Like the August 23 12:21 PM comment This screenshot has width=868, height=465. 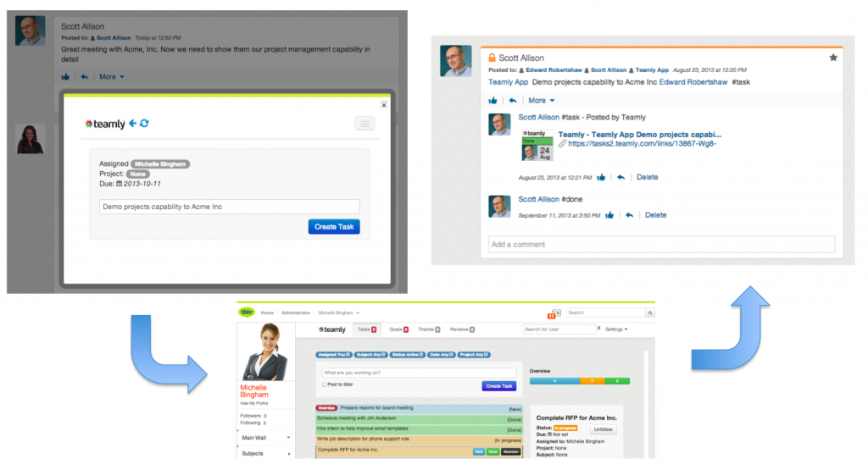coord(601,178)
